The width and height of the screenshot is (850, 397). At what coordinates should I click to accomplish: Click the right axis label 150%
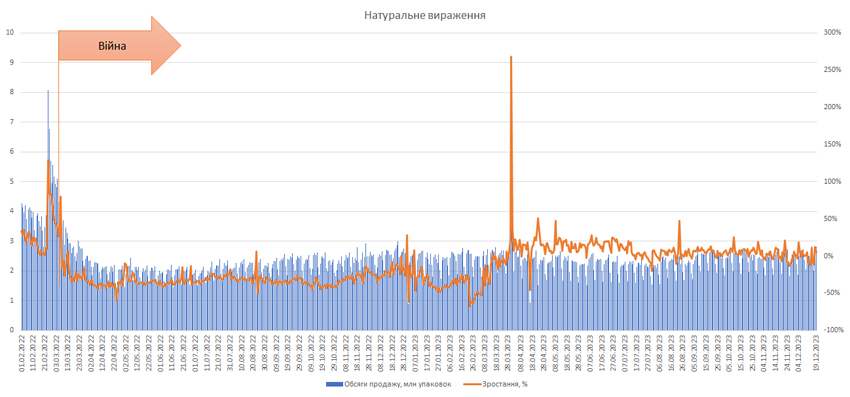(x=832, y=144)
